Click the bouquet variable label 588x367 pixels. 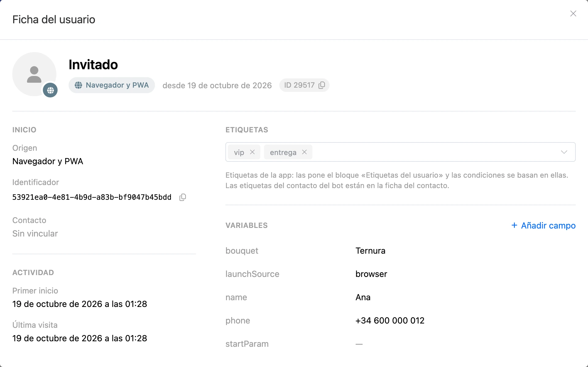coord(242,251)
